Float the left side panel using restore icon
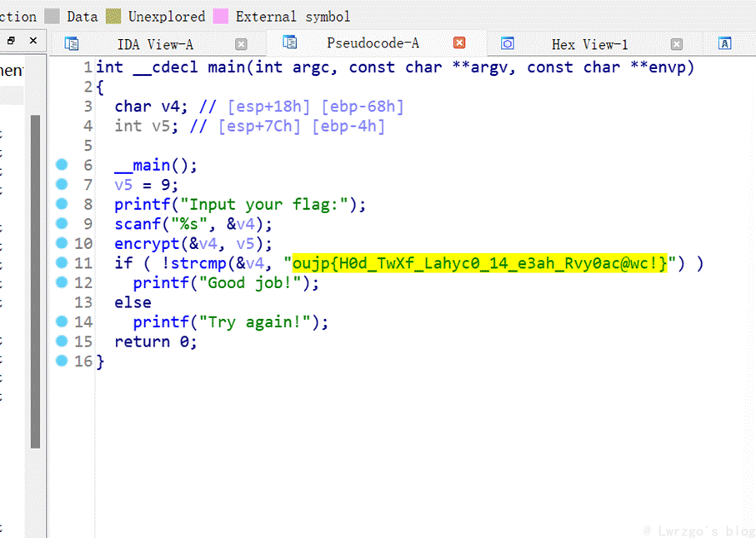 click(11, 41)
